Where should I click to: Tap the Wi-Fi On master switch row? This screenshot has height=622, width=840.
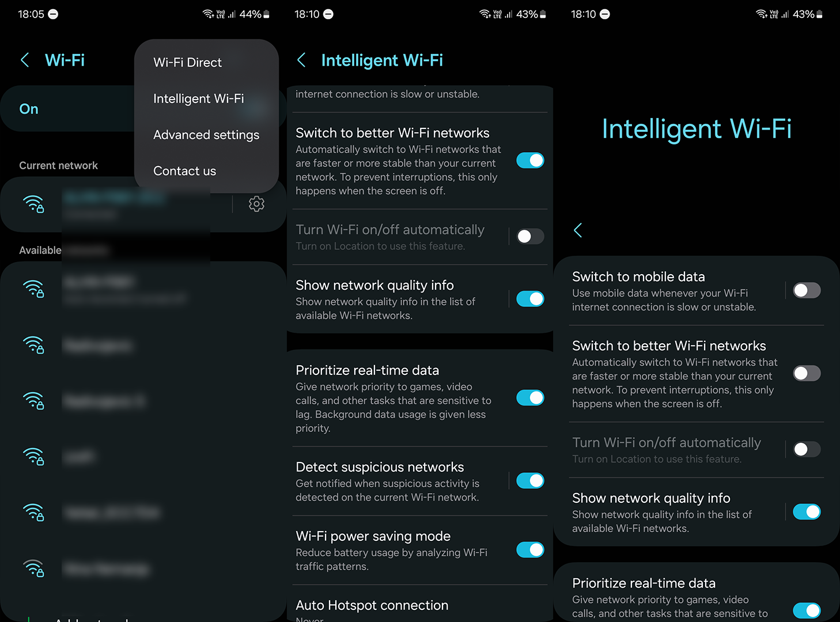point(69,109)
